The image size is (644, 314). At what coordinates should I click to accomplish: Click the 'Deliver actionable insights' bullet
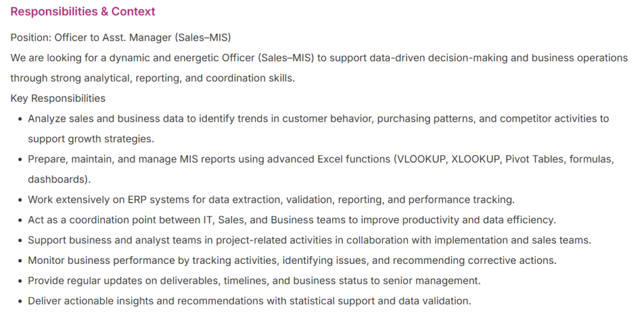[248, 301]
